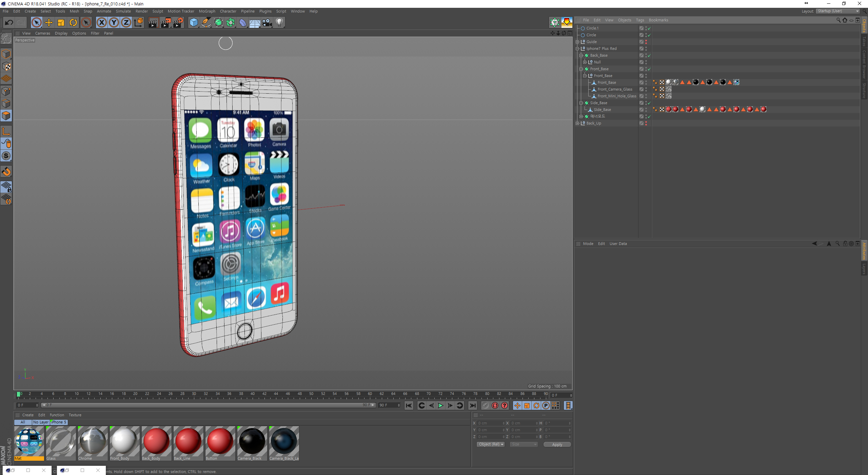Image resolution: width=868 pixels, height=475 pixels.
Task: Open the MoGraph array generators icon
Action: [231, 23]
